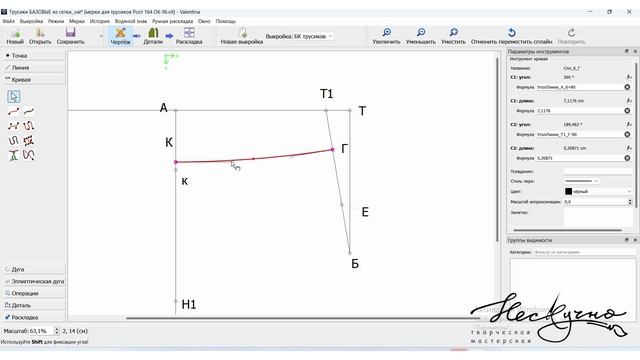Expand the Деталь tool group
This screenshot has width=640, height=360.
pos(34,305)
